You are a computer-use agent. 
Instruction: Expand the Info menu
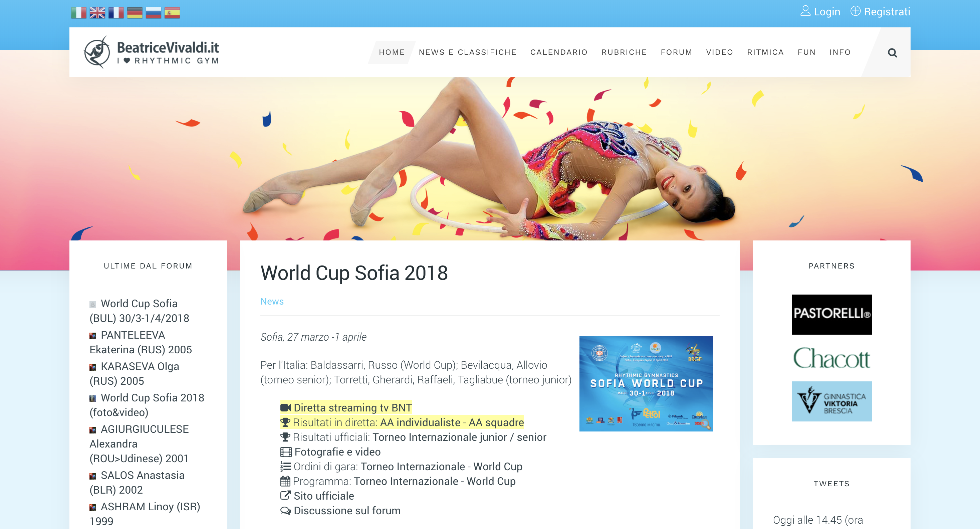[840, 52]
